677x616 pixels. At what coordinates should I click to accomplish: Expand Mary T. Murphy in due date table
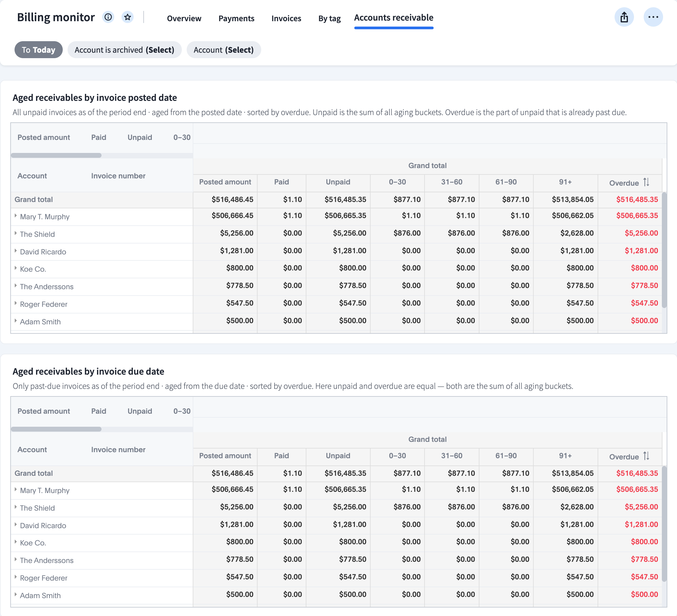click(x=16, y=489)
